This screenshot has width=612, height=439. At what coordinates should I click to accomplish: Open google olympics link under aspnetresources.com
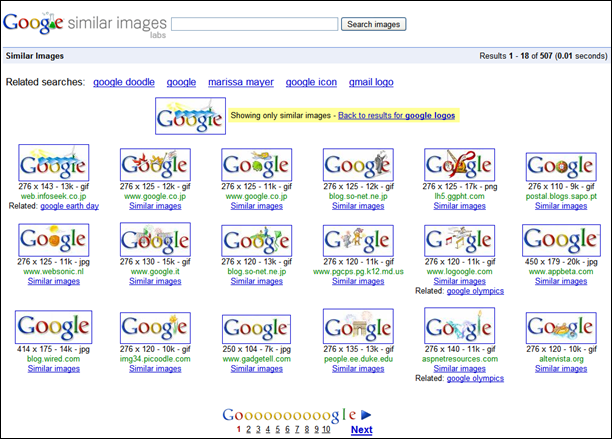pyautogui.click(x=475, y=379)
